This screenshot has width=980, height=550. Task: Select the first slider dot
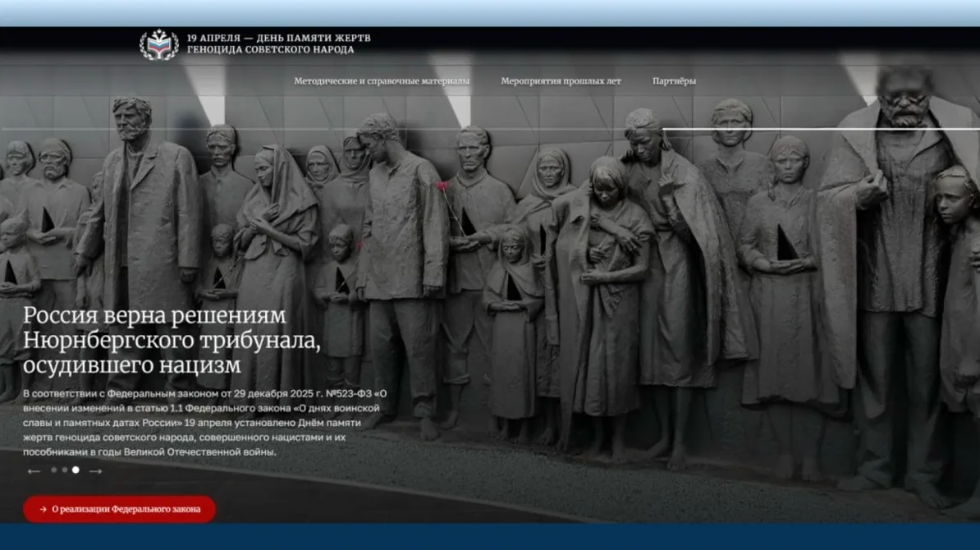(53, 470)
